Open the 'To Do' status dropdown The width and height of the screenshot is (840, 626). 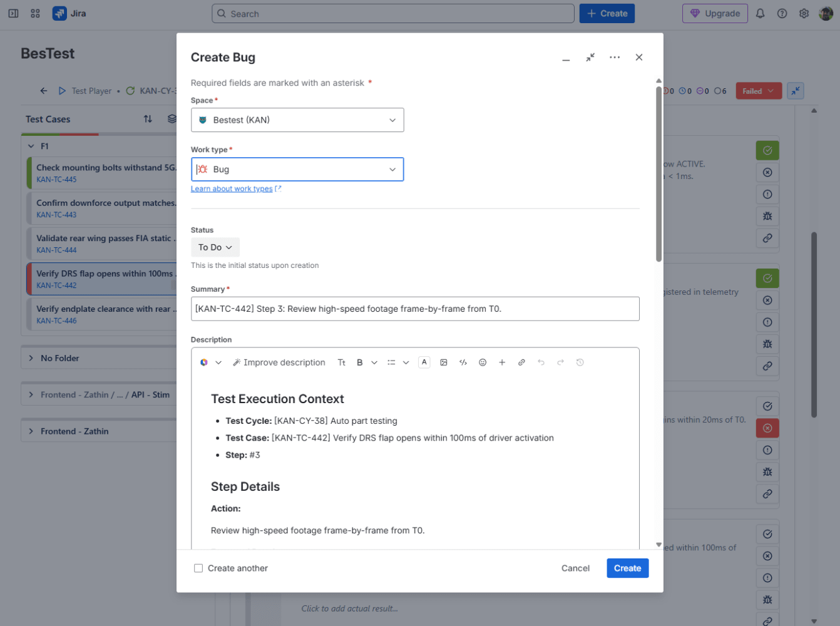tap(215, 247)
